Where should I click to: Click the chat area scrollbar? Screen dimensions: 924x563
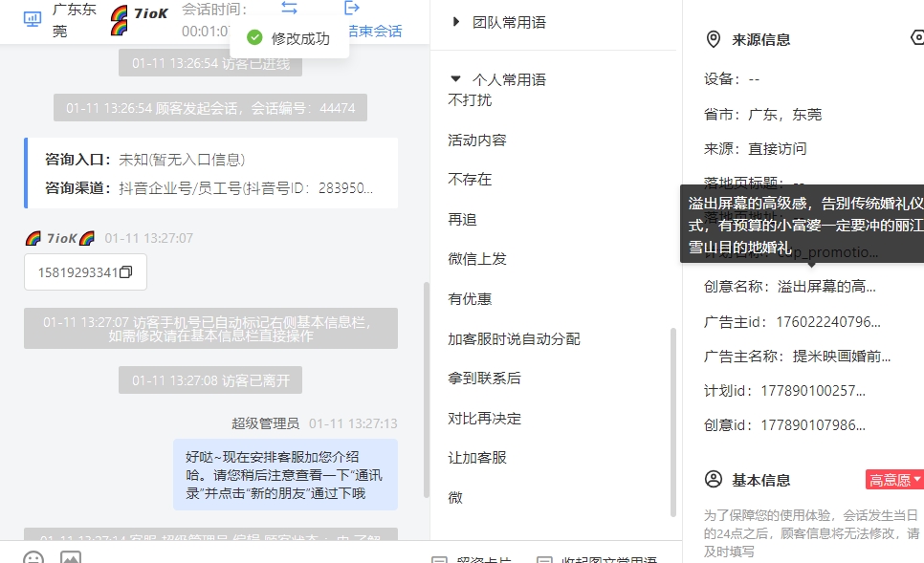427,390
